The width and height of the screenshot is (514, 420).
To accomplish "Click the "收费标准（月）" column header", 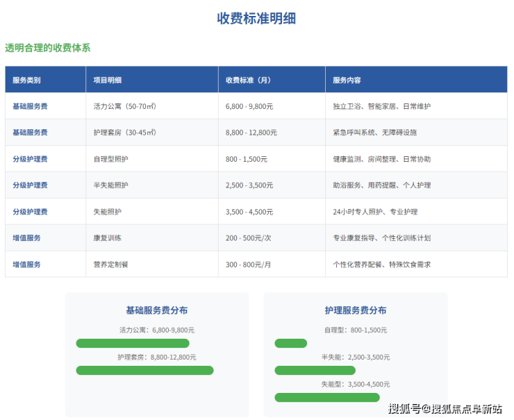I will (x=248, y=81).
